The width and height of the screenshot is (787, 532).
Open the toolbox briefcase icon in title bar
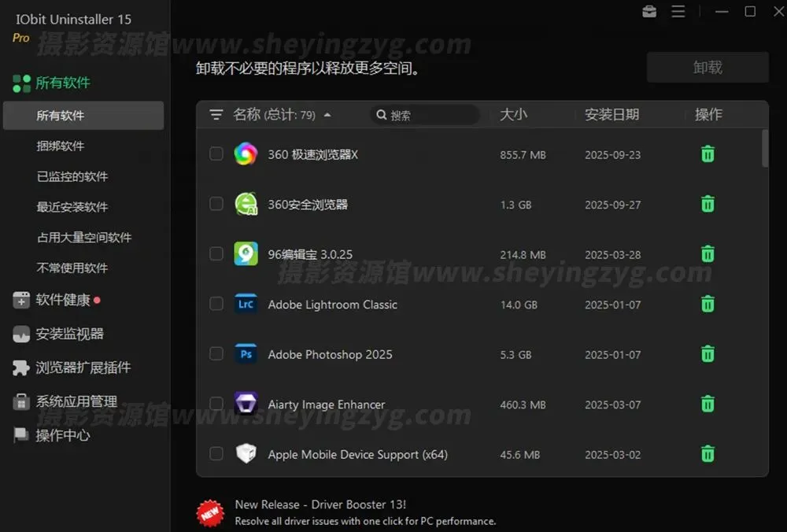click(x=649, y=11)
